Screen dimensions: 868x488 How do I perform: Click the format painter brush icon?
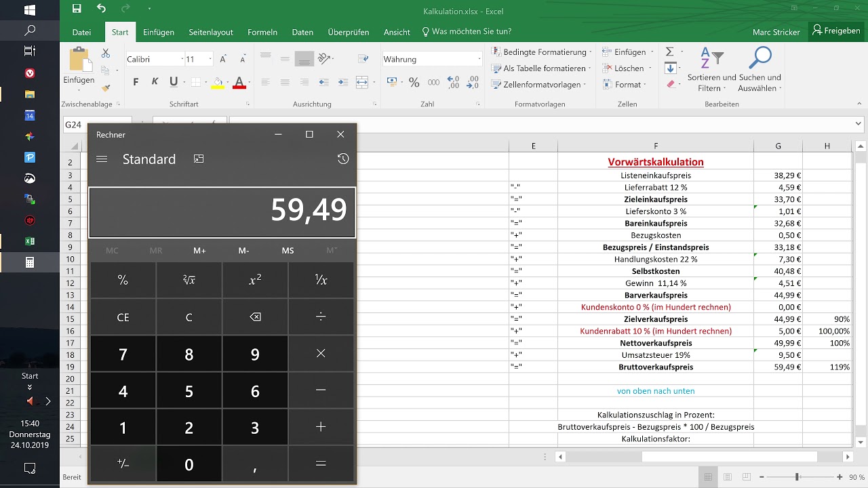click(x=106, y=87)
